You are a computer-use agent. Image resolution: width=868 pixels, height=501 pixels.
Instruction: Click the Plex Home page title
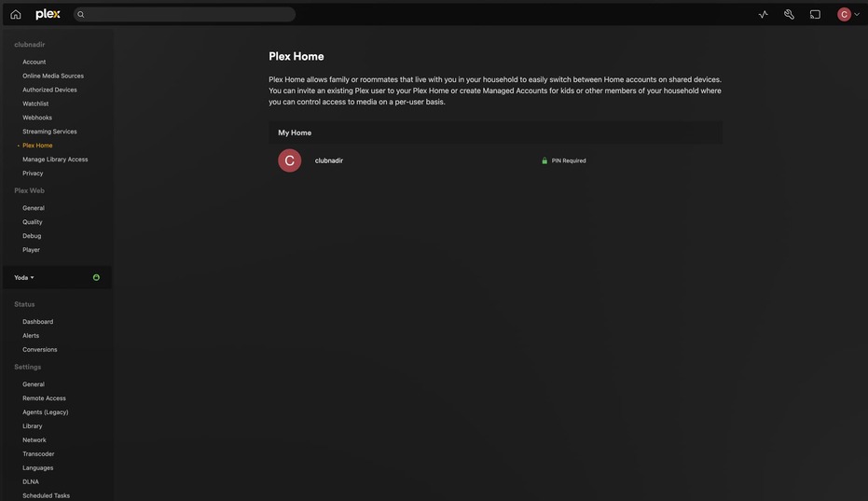pyautogui.click(x=296, y=57)
